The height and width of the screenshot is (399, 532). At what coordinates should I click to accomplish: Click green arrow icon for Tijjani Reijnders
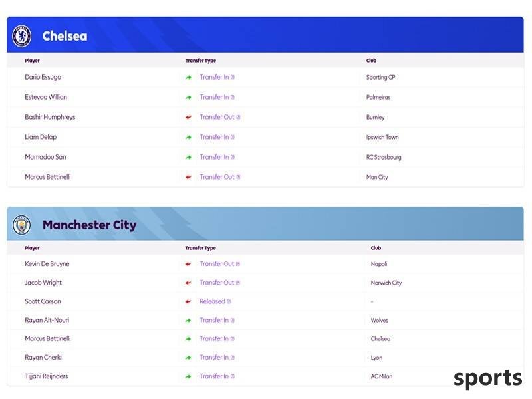188,376
